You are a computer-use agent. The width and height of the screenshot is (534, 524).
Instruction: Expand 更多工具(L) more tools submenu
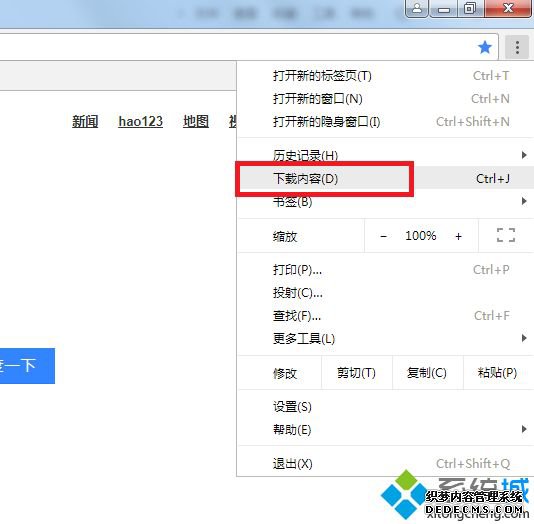tap(385, 338)
